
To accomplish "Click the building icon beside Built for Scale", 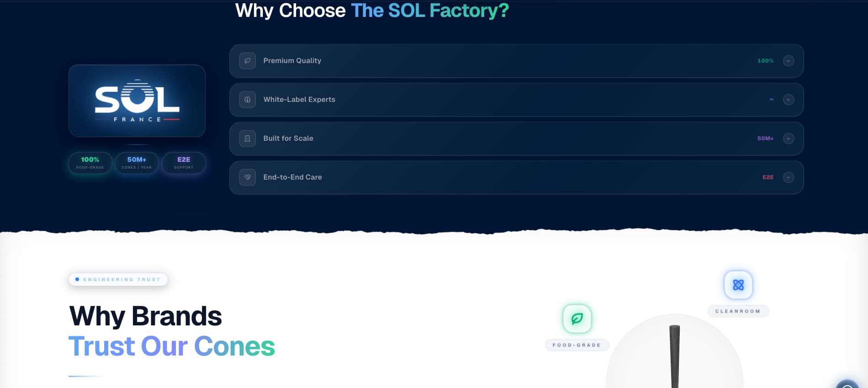I will [247, 138].
